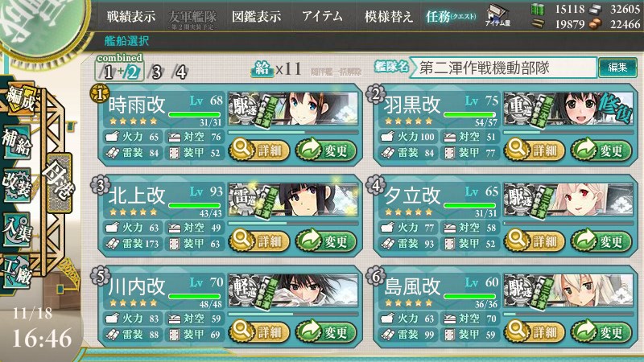This screenshot has width=644, height=362.
Task: Click the 編成 organize sidebar icon
Action: click(x=19, y=100)
